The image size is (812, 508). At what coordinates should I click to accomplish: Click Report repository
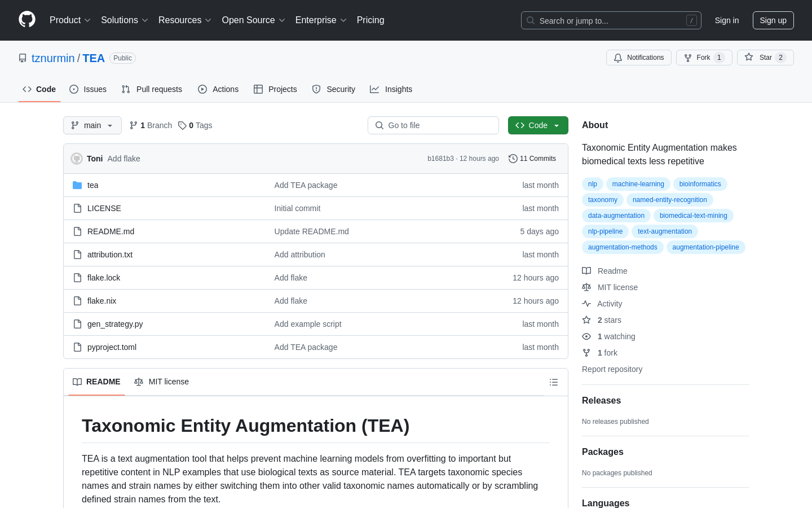click(612, 369)
